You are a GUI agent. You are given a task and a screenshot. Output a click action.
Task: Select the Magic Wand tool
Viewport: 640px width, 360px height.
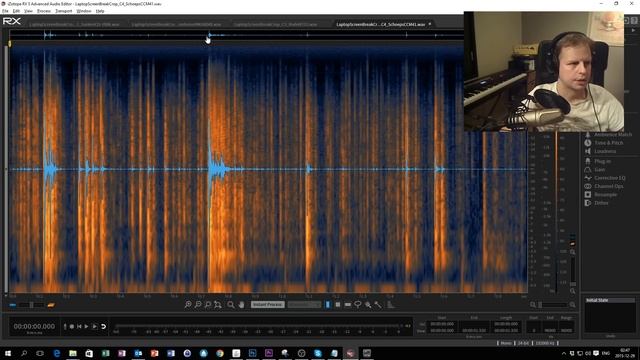click(x=378, y=304)
